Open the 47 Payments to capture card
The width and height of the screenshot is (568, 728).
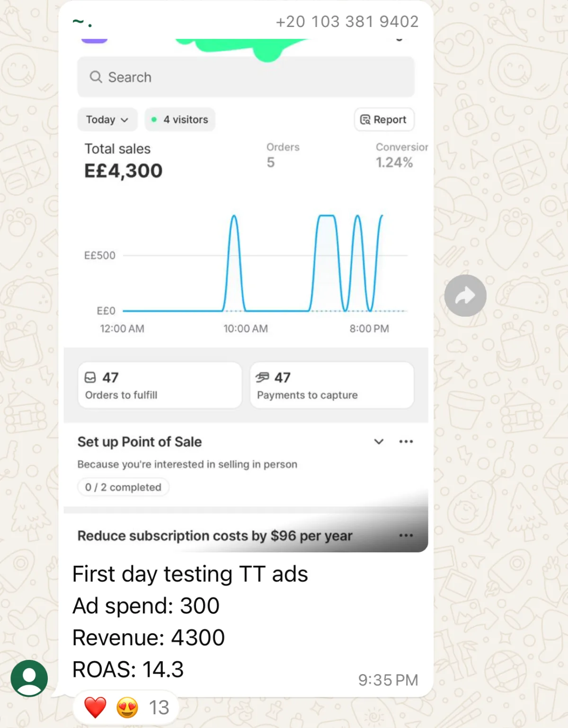tap(331, 385)
